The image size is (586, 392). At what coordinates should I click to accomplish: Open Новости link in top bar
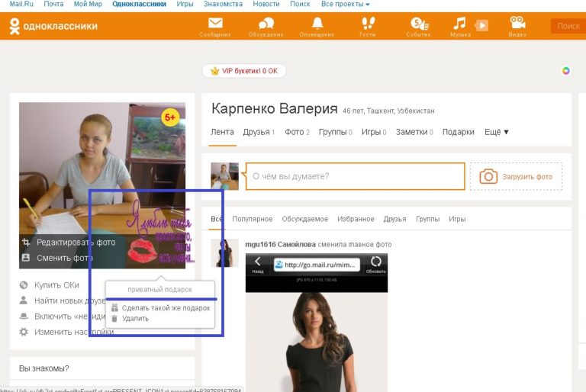(x=266, y=4)
